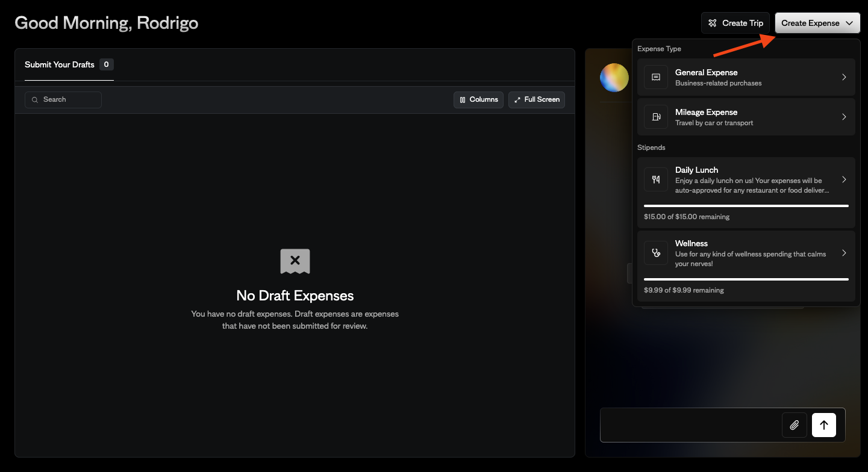
Task: Click the search magnifier icon
Action: coord(34,99)
